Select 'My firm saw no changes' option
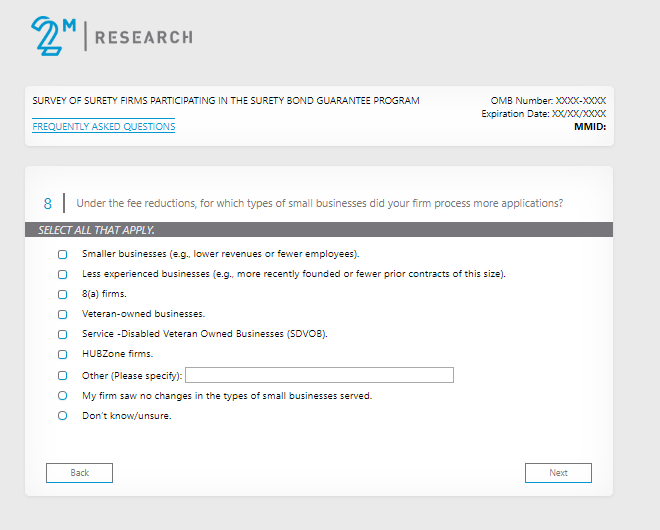 tap(63, 396)
